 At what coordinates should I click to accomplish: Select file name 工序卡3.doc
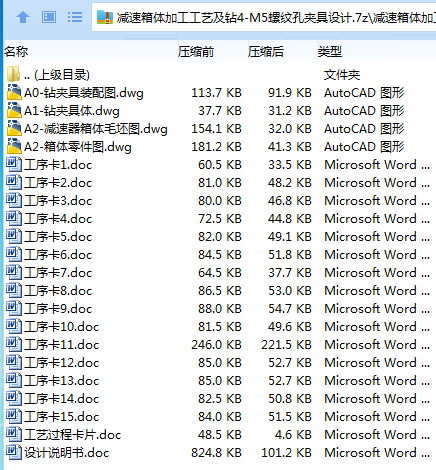pyautogui.click(x=58, y=201)
